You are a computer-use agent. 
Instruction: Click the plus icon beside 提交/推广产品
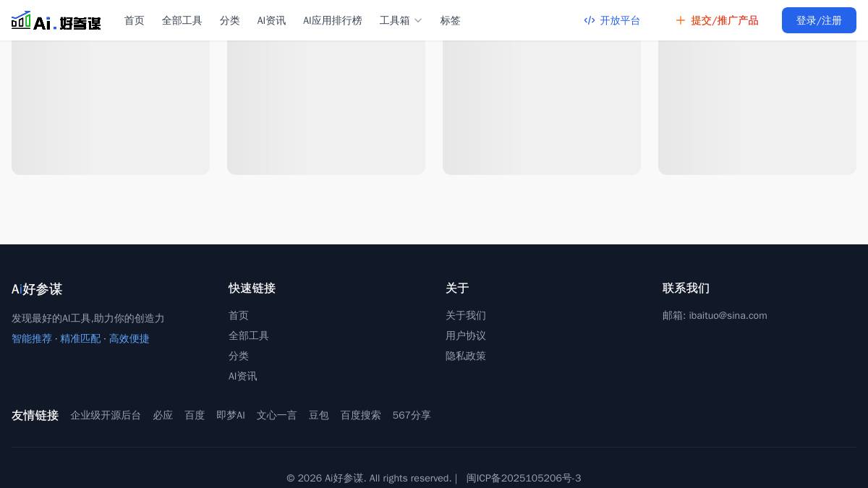[x=681, y=20]
